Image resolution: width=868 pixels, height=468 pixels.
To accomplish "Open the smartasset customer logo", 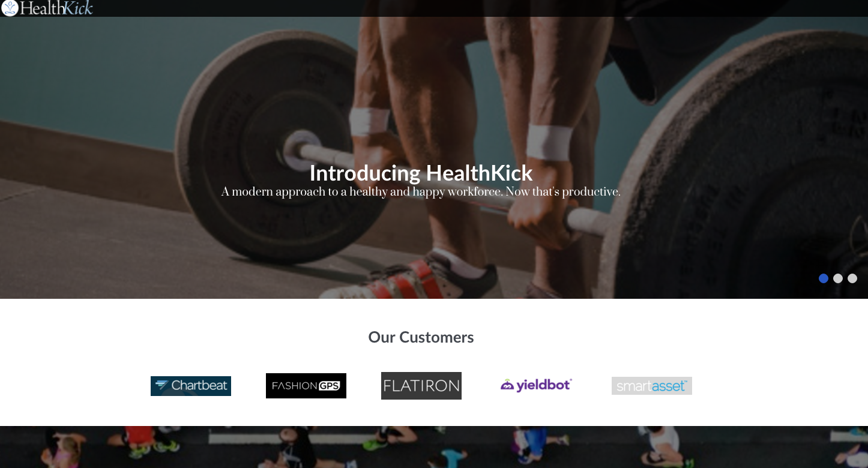I will (x=652, y=386).
